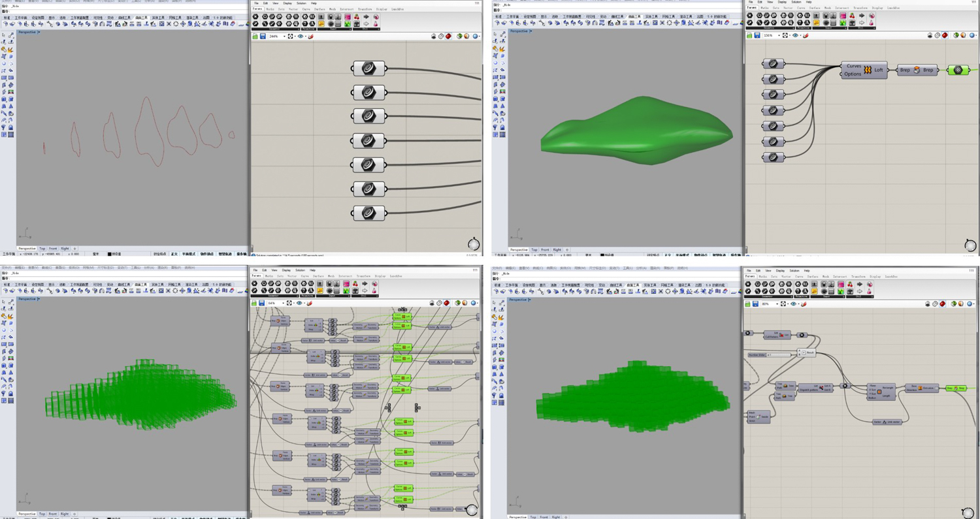Open the Display menu in bottom-right Grasshopper
Viewport: 980px width, 519px height.
point(780,270)
